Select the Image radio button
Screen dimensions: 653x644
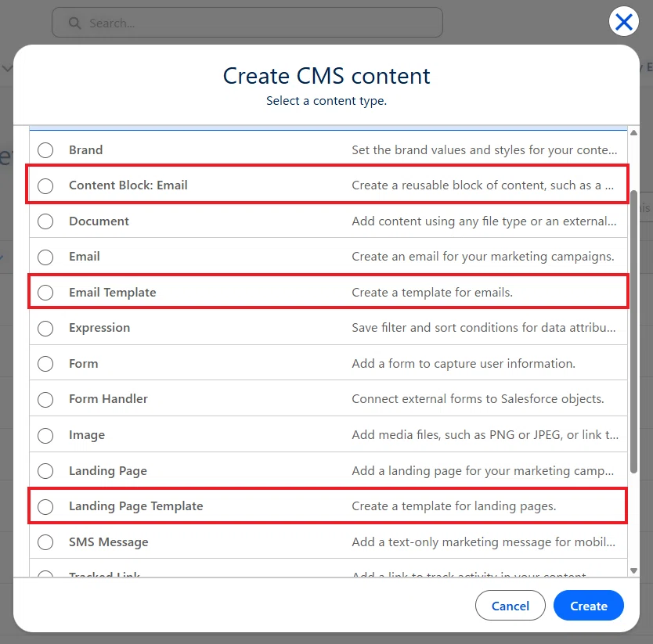[x=45, y=435]
